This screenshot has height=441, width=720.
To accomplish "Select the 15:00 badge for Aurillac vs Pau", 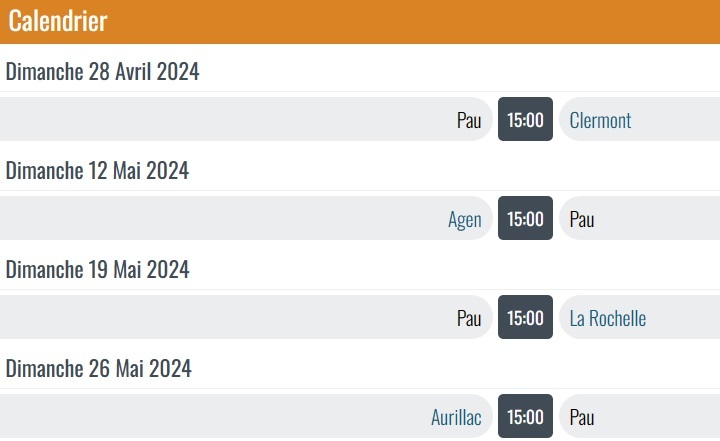I will tap(525, 417).
